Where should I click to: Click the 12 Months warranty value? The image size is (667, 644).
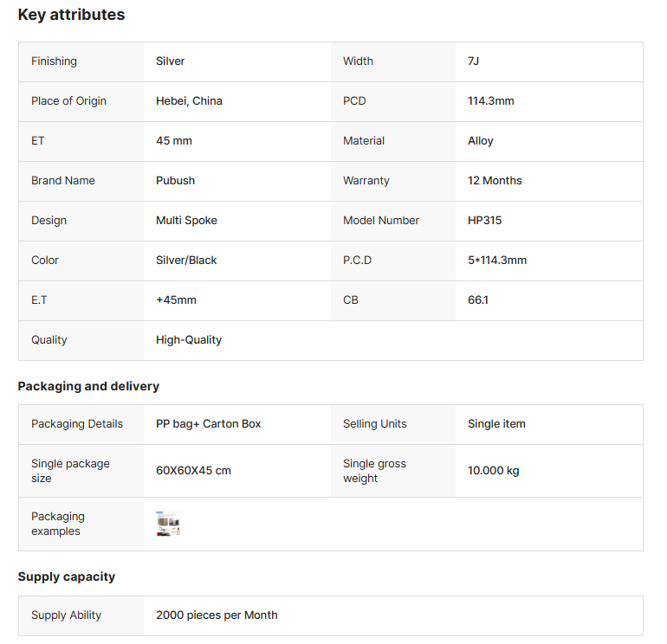[x=495, y=181]
